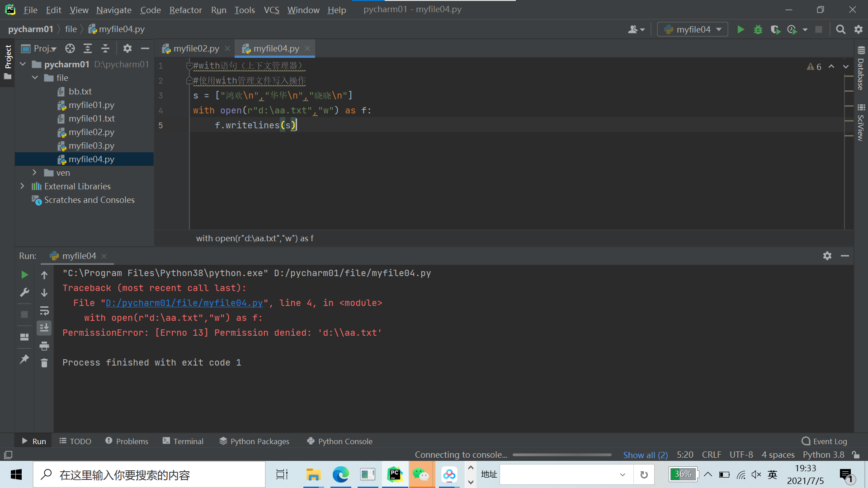Open the VCS menu
This screenshot has height=488, width=868.
tap(271, 9)
